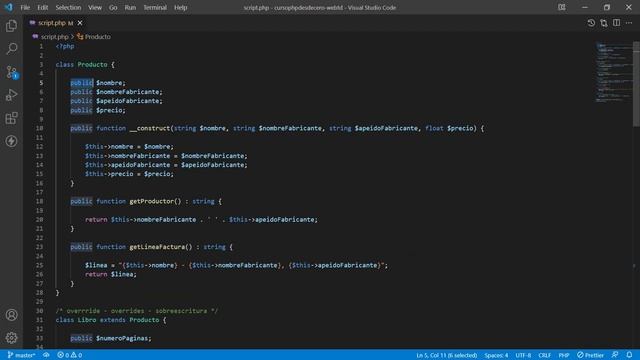Viewport: 640px width, 360px height.
Task: Click the $precio property declaration on line 8
Action: 111,110
